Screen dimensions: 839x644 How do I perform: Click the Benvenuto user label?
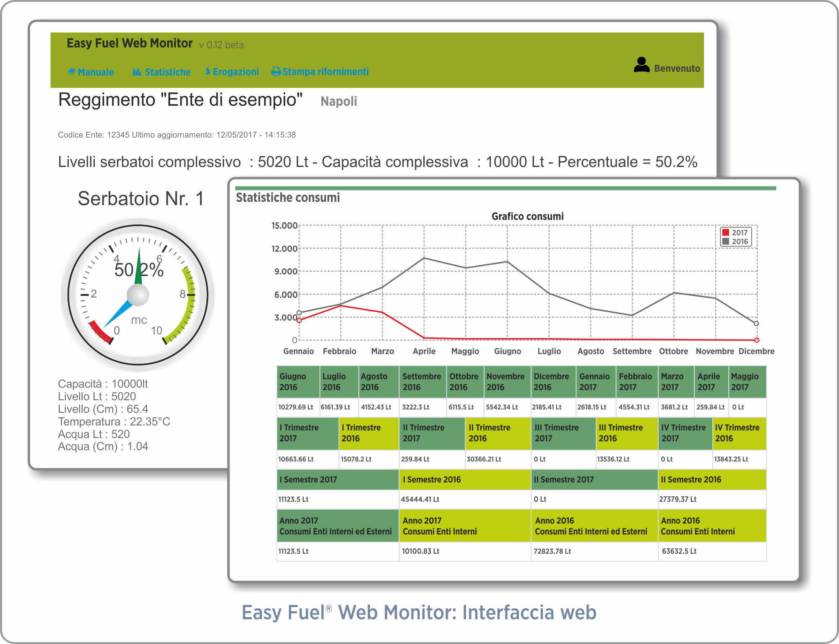coord(677,68)
